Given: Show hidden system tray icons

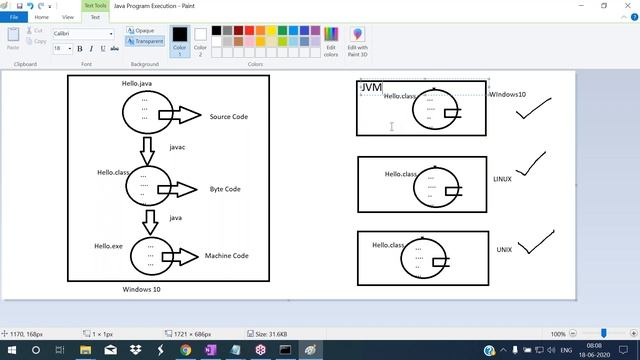Looking at the screenshot, I should click(503, 350).
